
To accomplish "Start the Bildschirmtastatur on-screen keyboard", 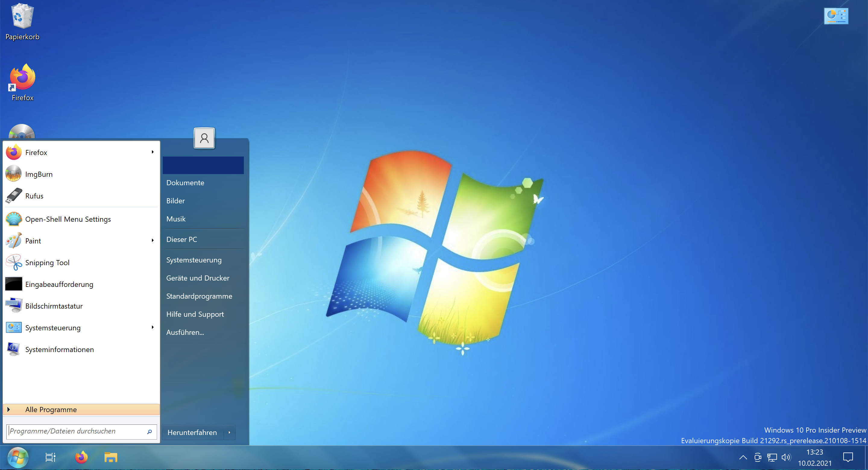I will (54, 306).
